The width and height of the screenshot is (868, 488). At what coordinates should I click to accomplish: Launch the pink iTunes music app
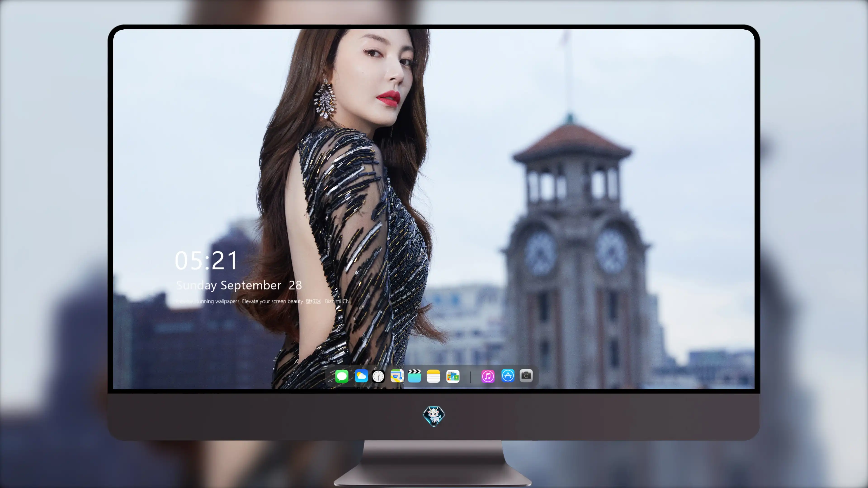[488, 376]
